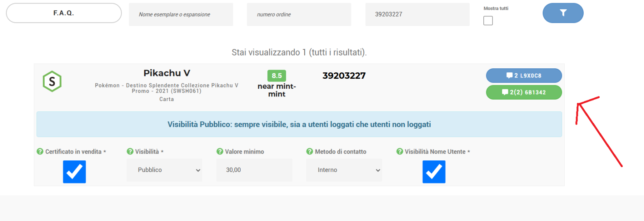Screen dimensions: 644x221
Task: Click help icon beside Certificato in vendita
Action: click(40, 151)
